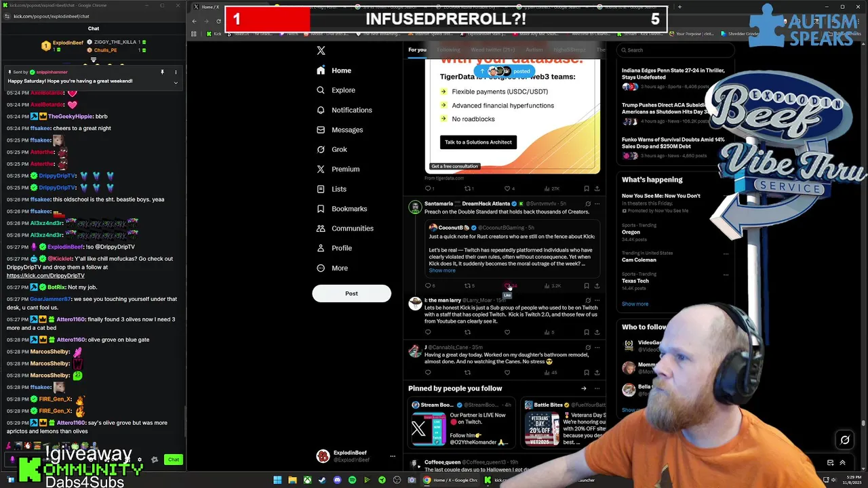Click the Oregon trending topic
Screen dimensions: 868x488
point(631,232)
